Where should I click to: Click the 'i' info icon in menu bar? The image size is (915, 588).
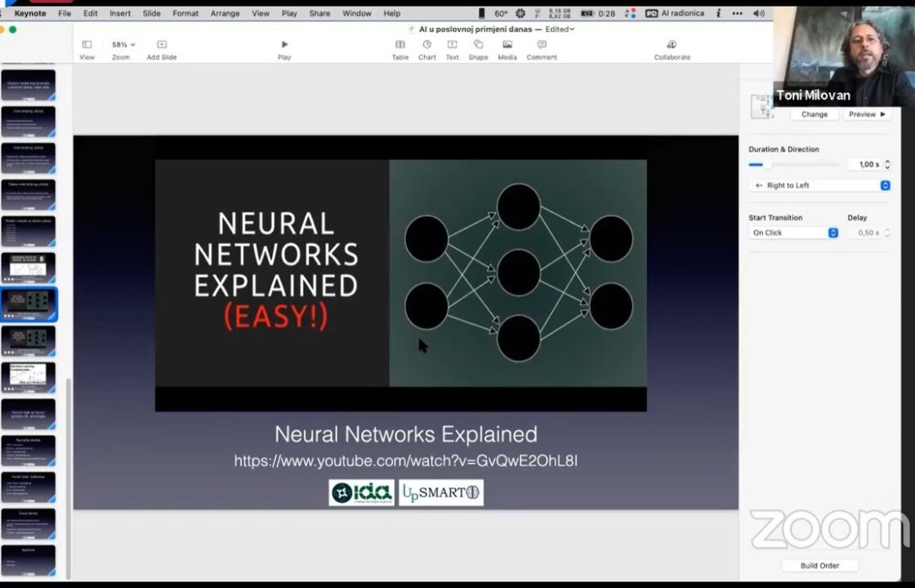point(718,13)
